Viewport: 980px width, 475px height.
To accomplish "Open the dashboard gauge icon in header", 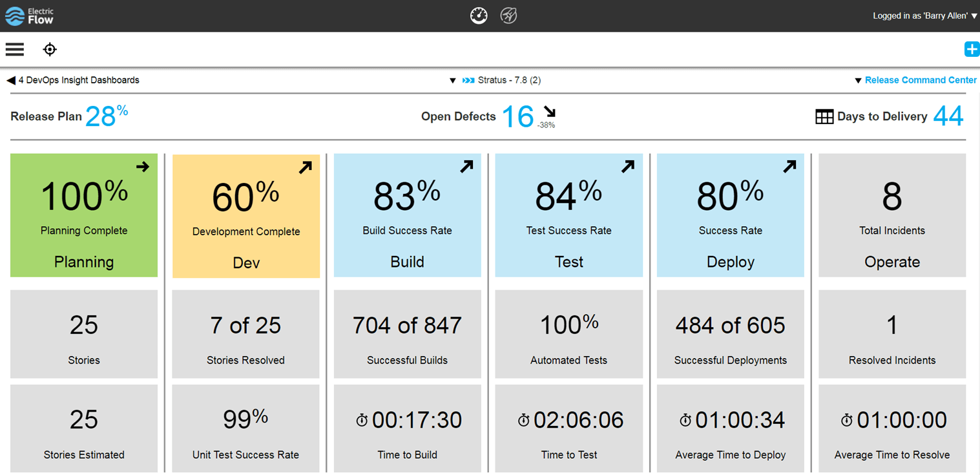I will click(479, 16).
